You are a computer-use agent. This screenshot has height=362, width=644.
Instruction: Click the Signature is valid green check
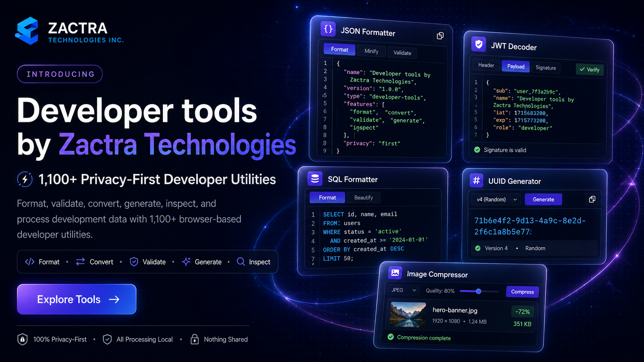point(477,150)
